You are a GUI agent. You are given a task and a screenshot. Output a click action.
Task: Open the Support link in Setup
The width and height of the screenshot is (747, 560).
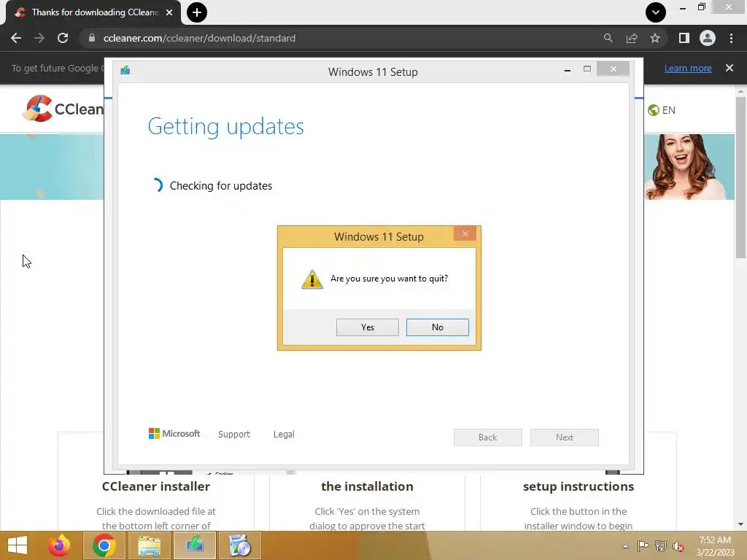coord(234,435)
